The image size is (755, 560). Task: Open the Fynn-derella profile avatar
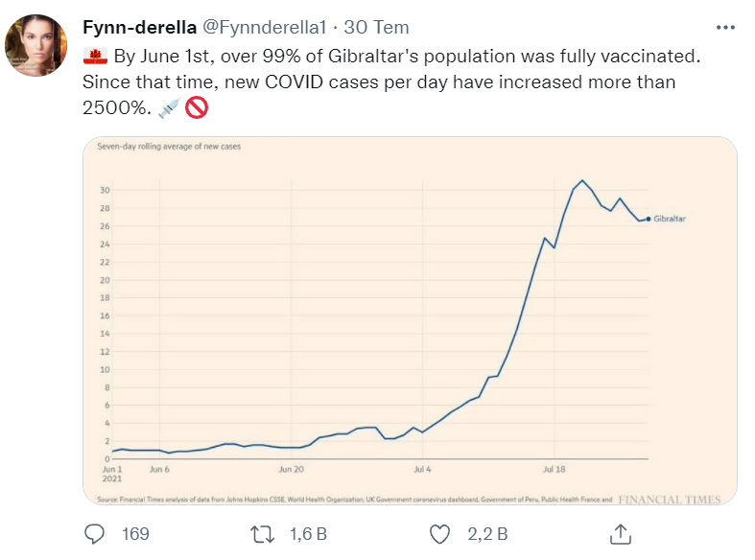(36, 45)
